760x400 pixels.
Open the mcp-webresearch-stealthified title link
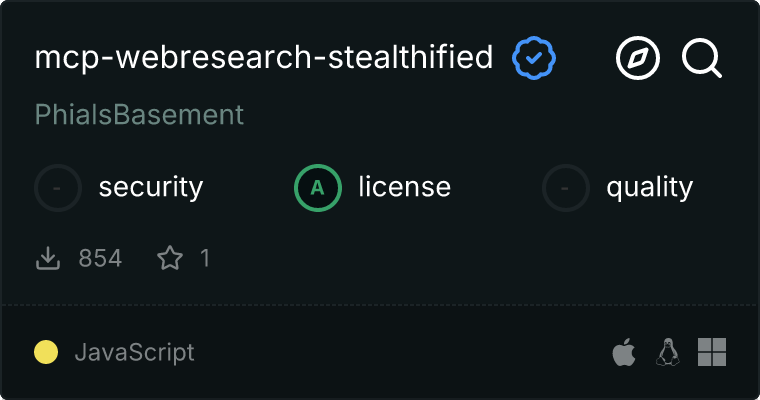264,58
